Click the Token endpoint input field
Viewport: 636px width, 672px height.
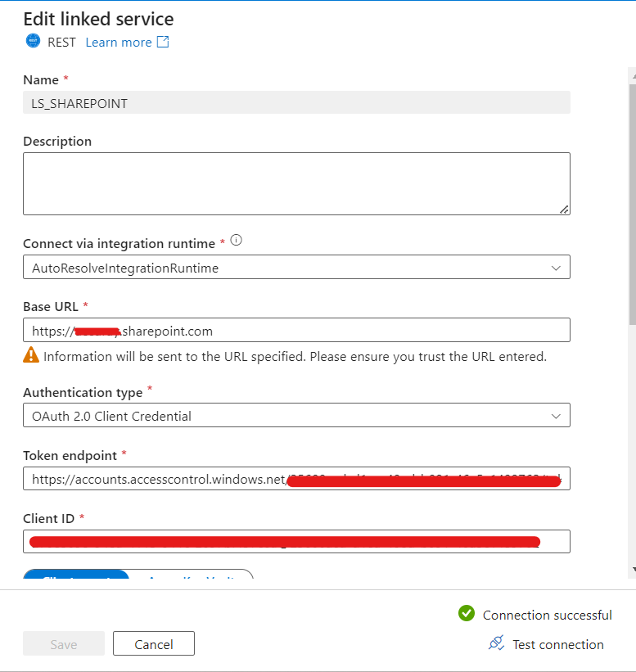tap(296, 479)
